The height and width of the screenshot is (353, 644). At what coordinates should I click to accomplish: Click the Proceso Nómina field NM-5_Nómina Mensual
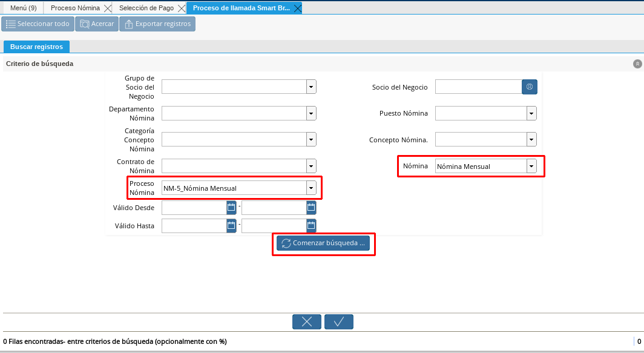[x=234, y=188]
